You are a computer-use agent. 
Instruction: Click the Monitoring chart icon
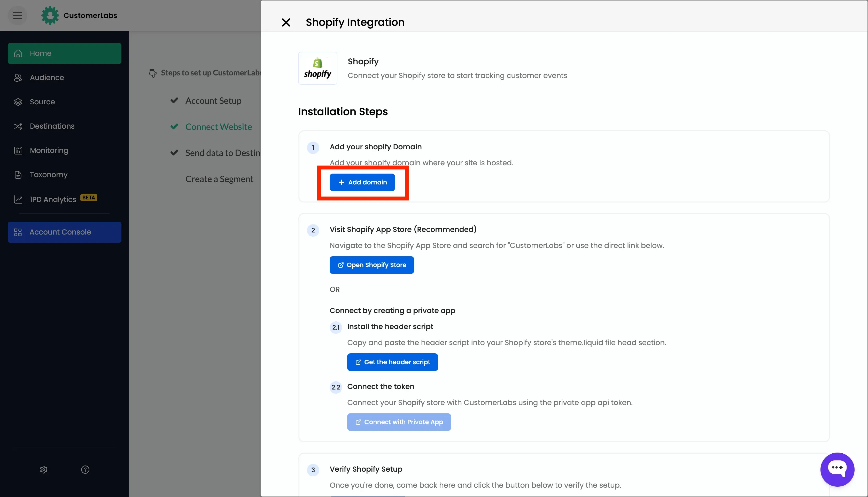[18, 150]
